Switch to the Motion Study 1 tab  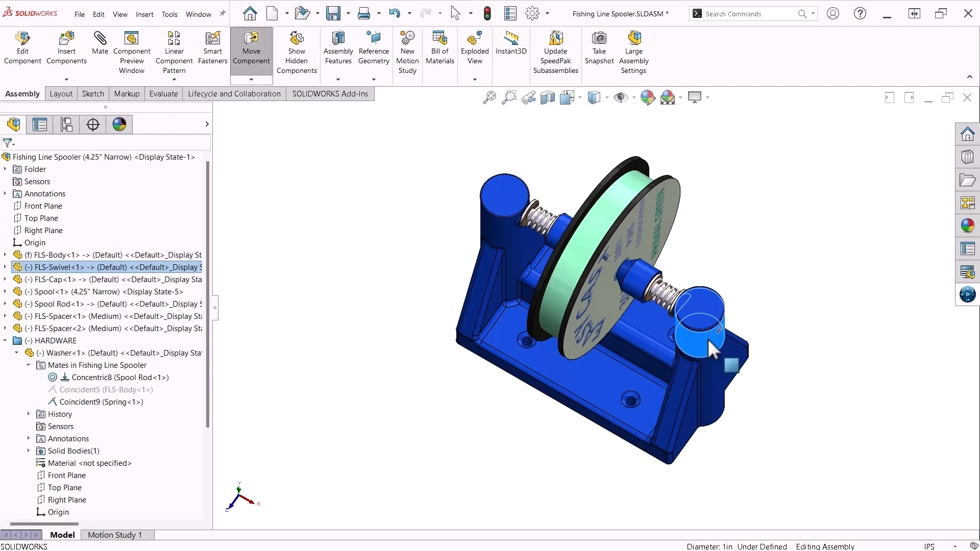click(115, 535)
